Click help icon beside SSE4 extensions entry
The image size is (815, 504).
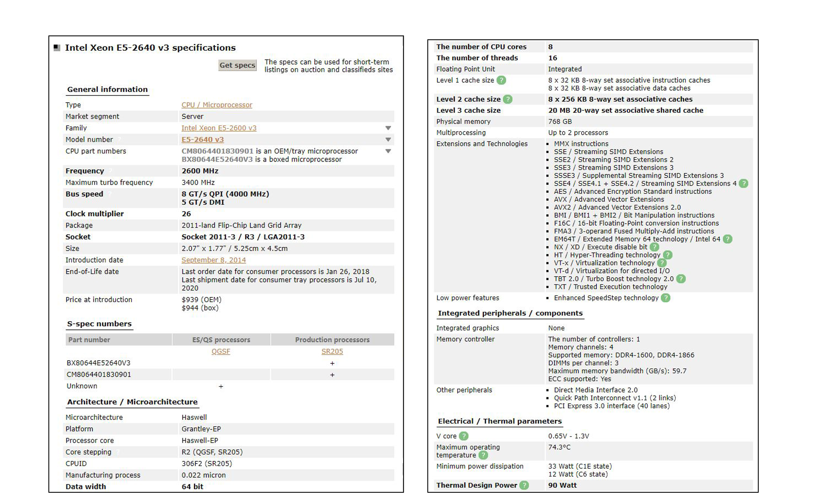743,184
